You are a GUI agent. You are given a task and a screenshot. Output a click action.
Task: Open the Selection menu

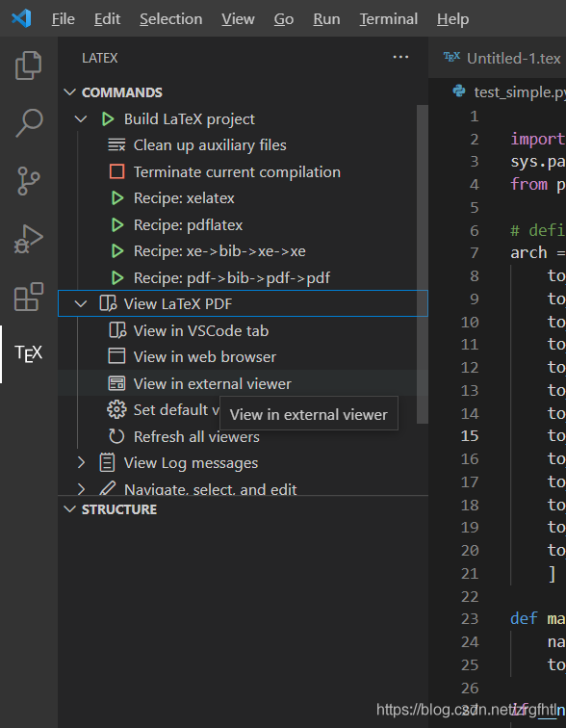(x=170, y=19)
